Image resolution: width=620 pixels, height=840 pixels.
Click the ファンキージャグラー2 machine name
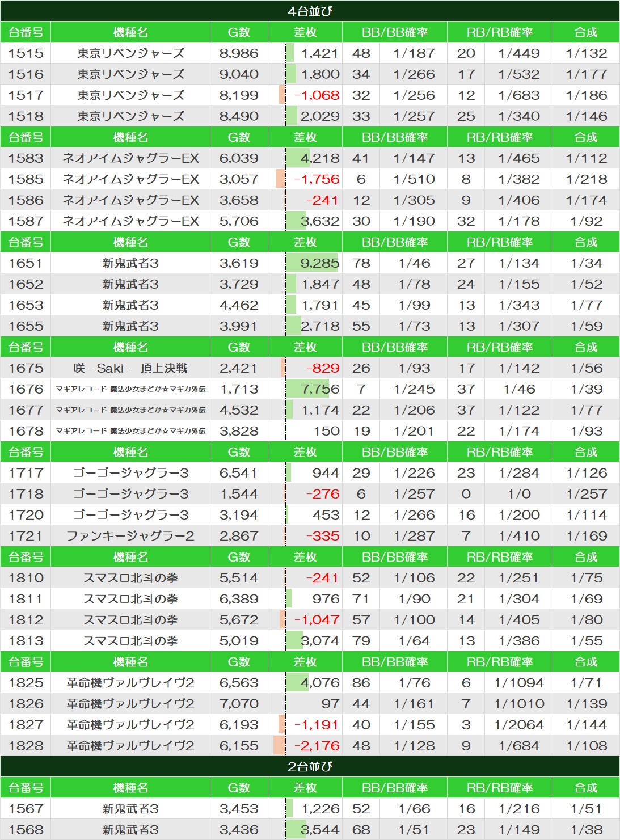(x=131, y=536)
